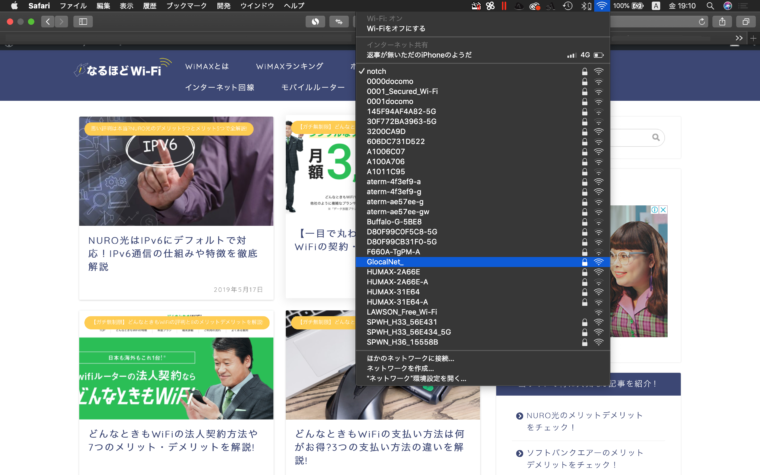Open the ヘルプ menu
Image resolution: width=760 pixels, height=475 pixels.
pyautogui.click(x=294, y=6)
